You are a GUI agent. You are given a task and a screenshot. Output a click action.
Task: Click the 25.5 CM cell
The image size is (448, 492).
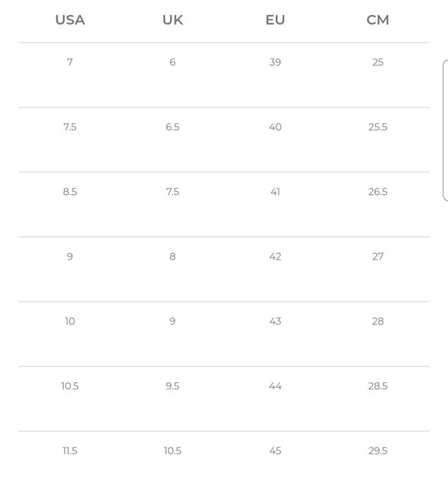pyautogui.click(x=378, y=127)
